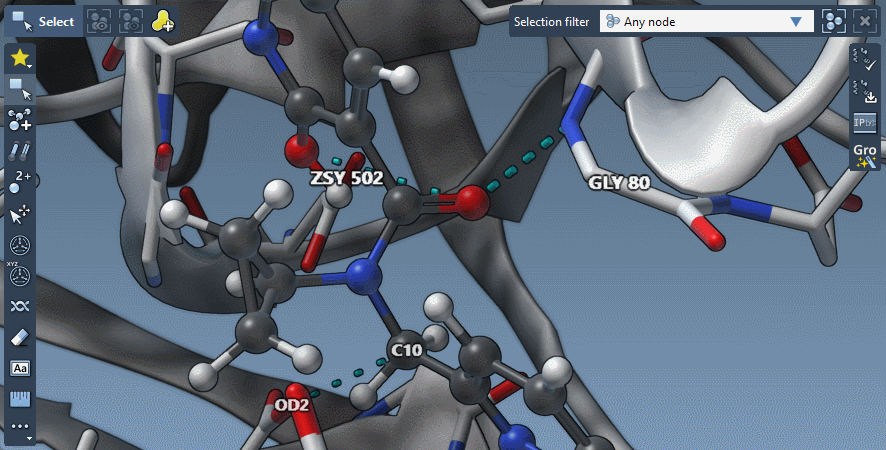Viewport: 886px width, 450px height.
Task: Expand more tools via three-dots button
Action: [x=20, y=427]
